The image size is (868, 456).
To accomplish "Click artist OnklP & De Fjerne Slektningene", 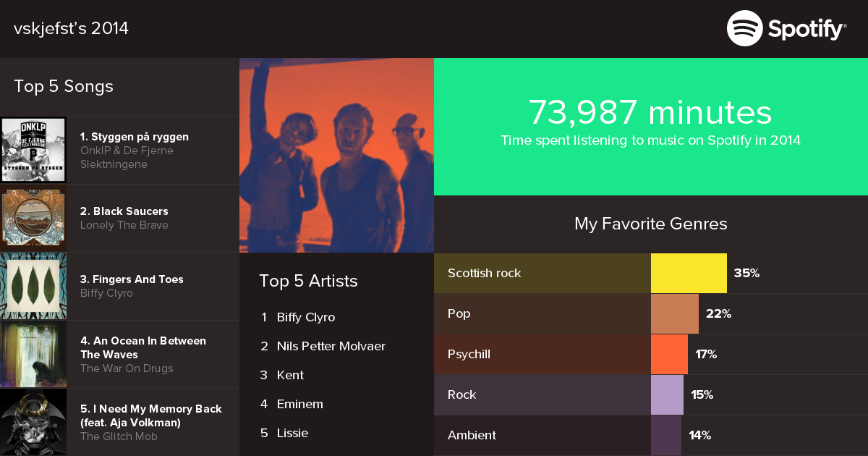I will point(127,157).
